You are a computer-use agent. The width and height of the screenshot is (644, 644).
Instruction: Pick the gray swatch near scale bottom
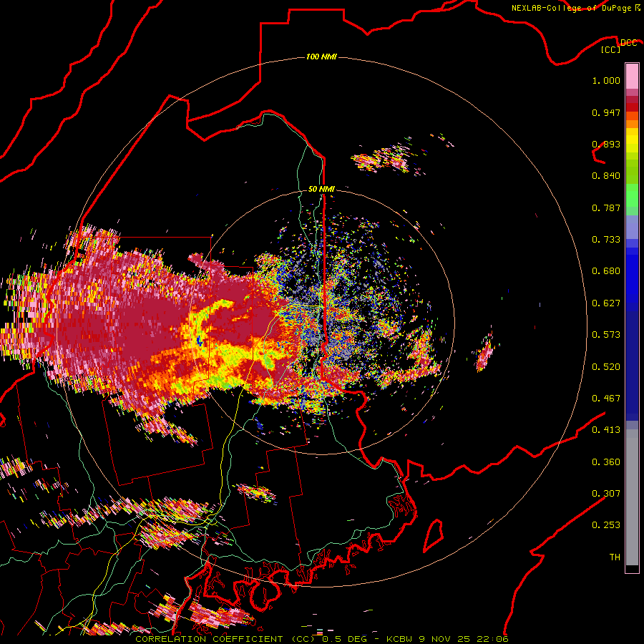pos(632,497)
